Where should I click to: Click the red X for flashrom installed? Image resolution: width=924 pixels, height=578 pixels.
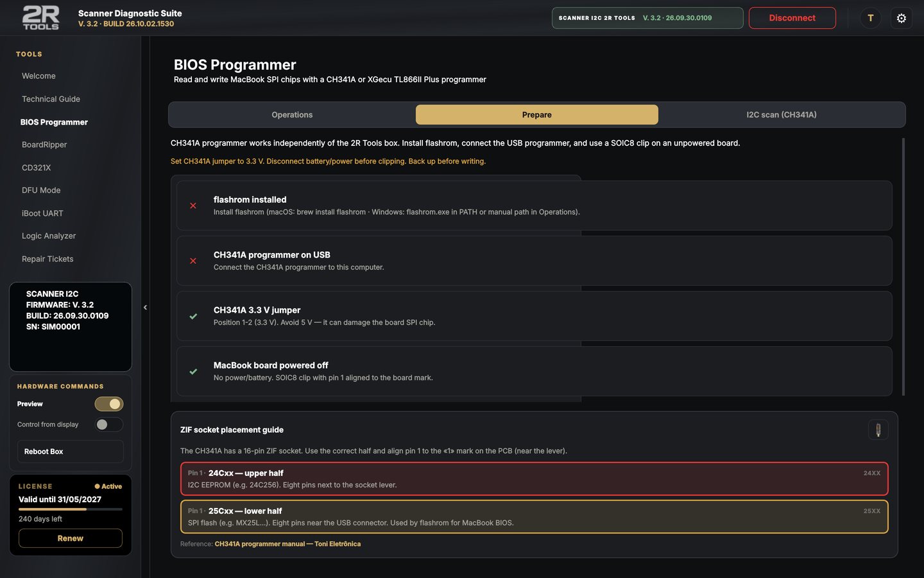coord(193,206)
